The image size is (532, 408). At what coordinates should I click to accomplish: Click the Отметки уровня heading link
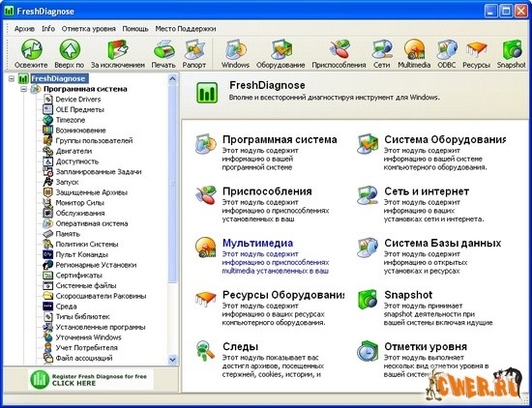[426, 347]
